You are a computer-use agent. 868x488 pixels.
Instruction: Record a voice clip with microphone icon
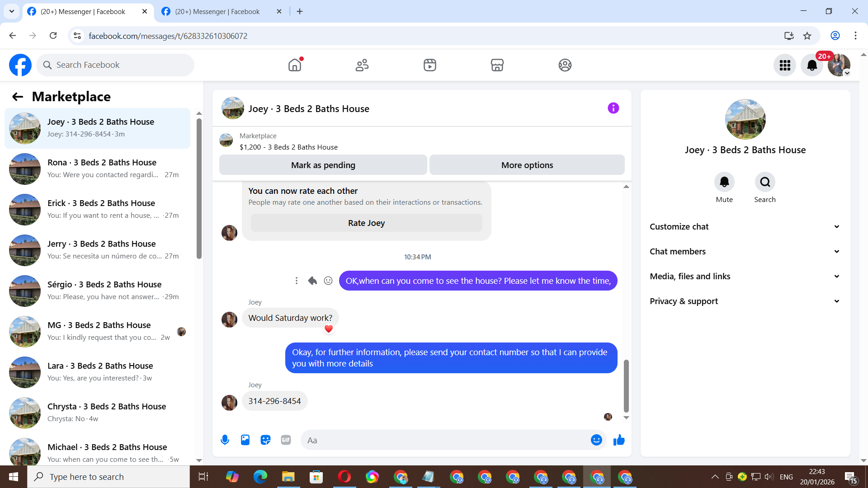(x=225, y=440)
